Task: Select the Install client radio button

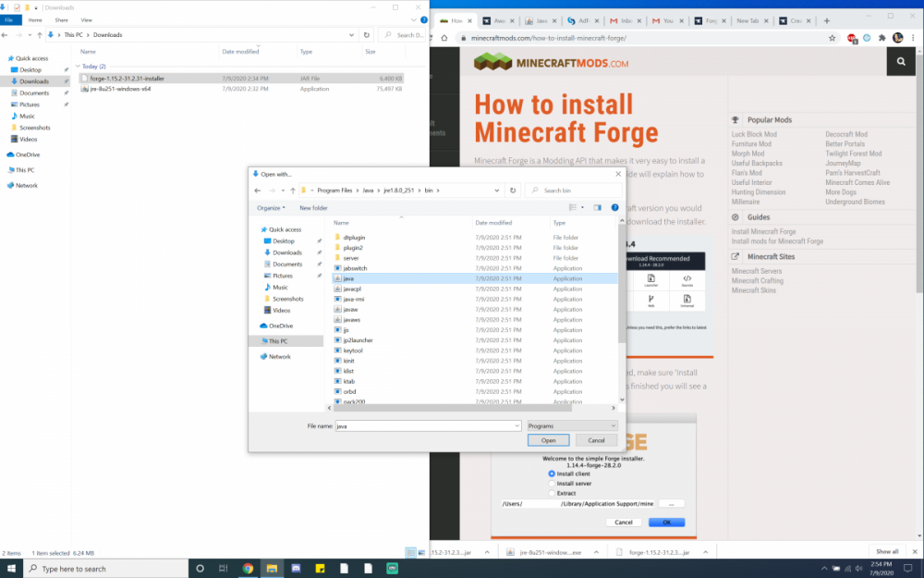Action: [x=552, y=473]
